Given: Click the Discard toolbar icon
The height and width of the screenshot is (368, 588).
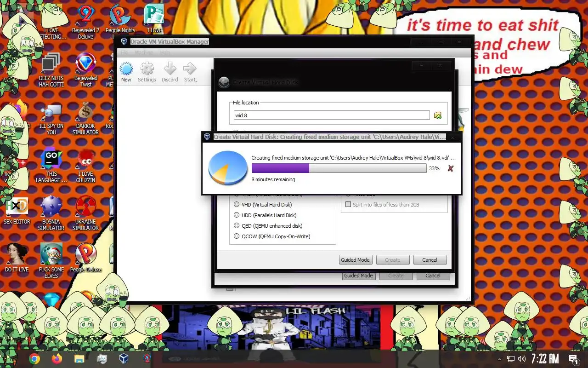Looking at the screenshot, I should click(170, 73).
